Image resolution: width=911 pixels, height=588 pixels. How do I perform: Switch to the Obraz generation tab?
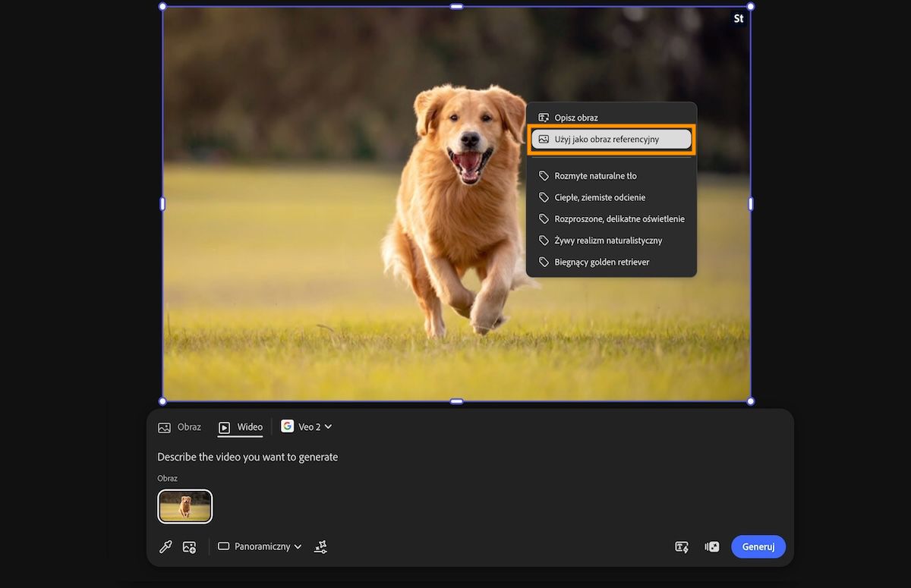[180, 427]
